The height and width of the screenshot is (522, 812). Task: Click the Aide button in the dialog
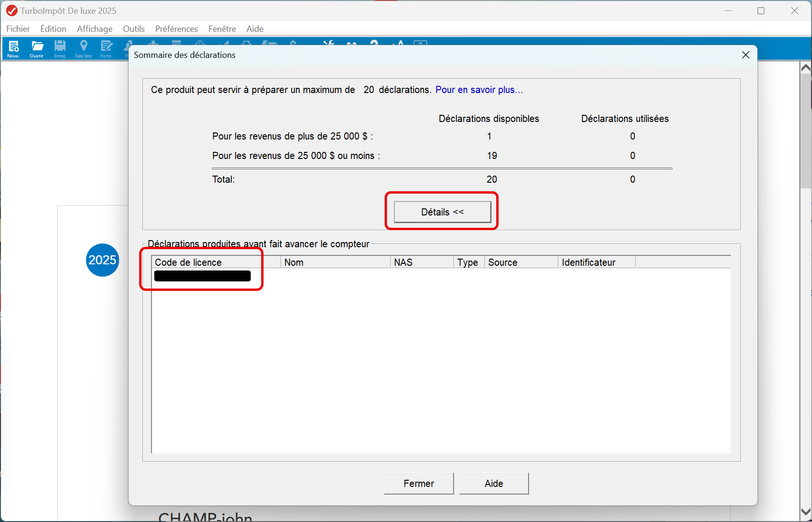click(x=494, y=484)
